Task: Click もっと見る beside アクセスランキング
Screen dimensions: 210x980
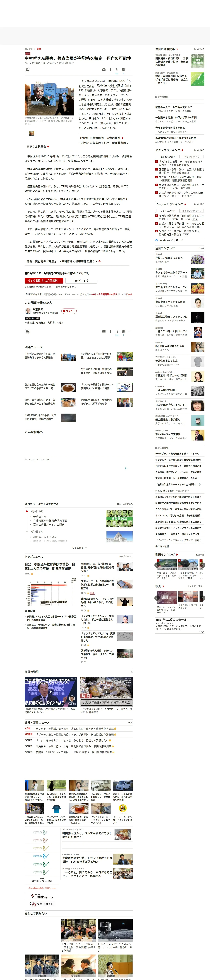Action: click(x=199, y=150)
